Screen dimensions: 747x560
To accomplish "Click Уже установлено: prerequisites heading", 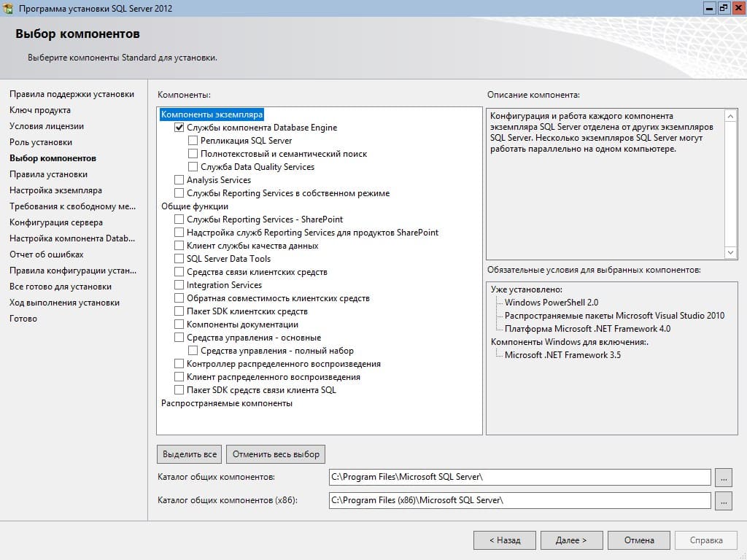I will click(527, 289).
